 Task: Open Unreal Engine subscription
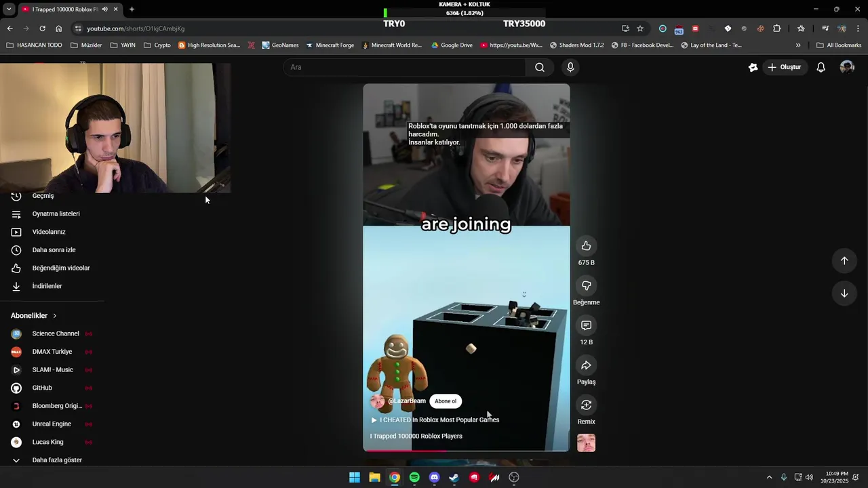(52, 424)
